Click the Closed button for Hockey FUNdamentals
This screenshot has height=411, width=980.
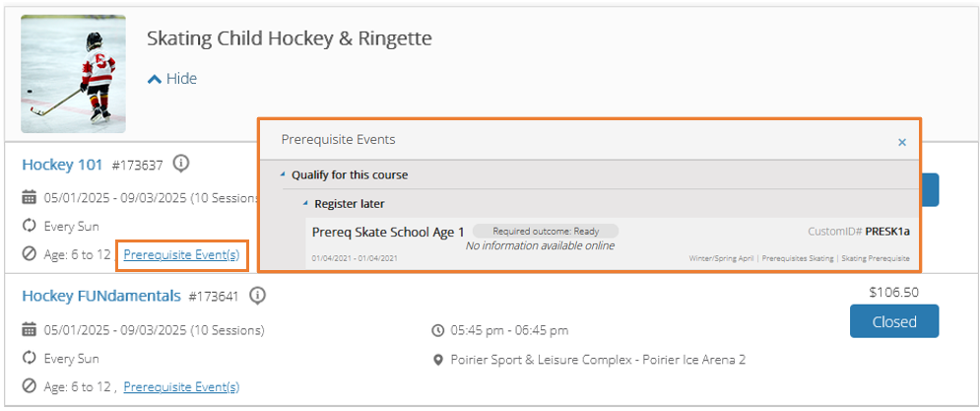coord(893,321)
